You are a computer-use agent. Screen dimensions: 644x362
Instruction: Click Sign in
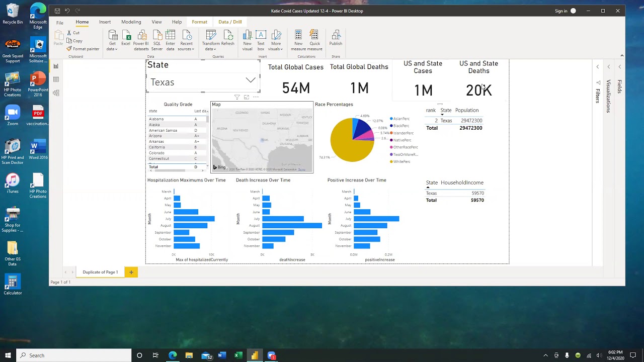(x=561, y=11)
